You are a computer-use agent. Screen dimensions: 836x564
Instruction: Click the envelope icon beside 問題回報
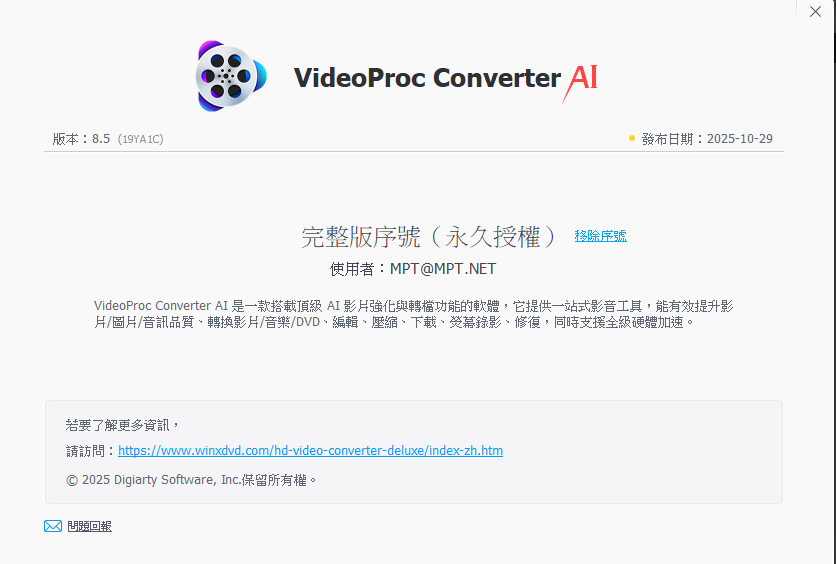[x=53, y=527]
